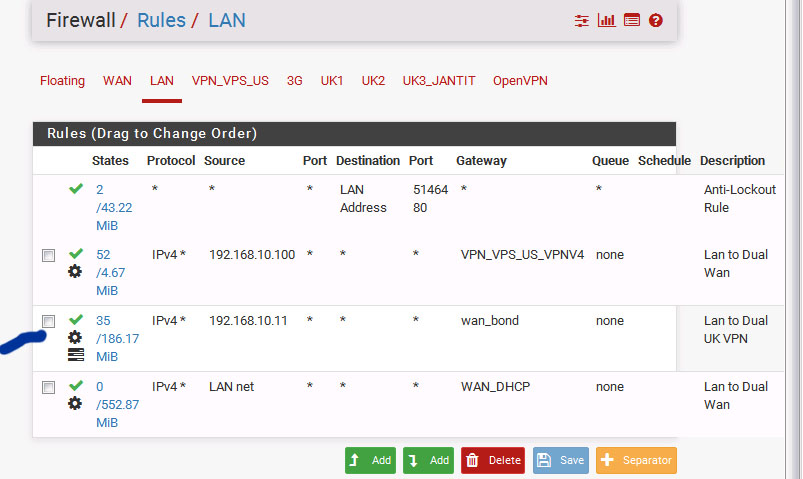Open the firewall log list icon
The width and height of the screenshot is (803, 479).
pyautogui.click(x=631, y=20)
